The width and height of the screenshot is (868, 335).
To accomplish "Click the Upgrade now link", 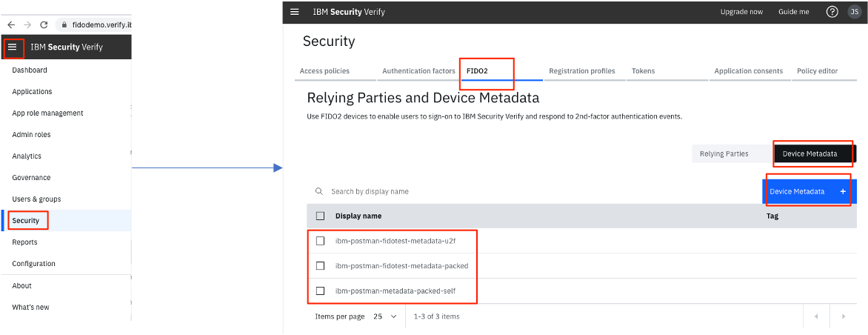I will coord(741,12).
